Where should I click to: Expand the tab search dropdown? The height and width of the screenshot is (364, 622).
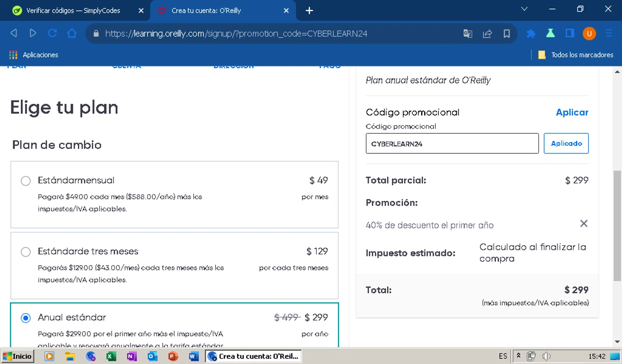point(524,9)
